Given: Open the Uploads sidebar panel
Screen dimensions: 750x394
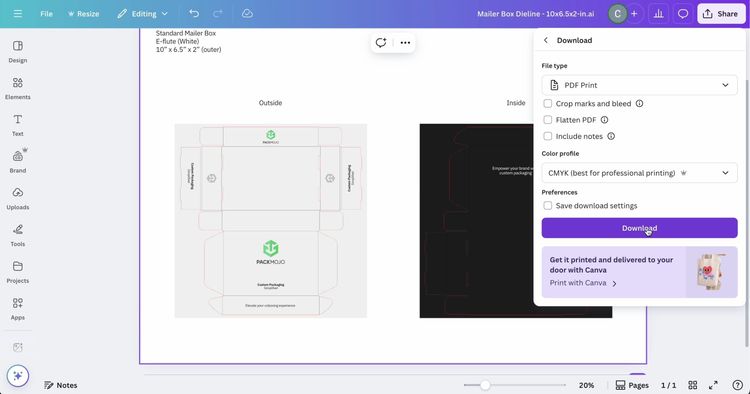Looking at the screenshot, I should tap(18, 199).
